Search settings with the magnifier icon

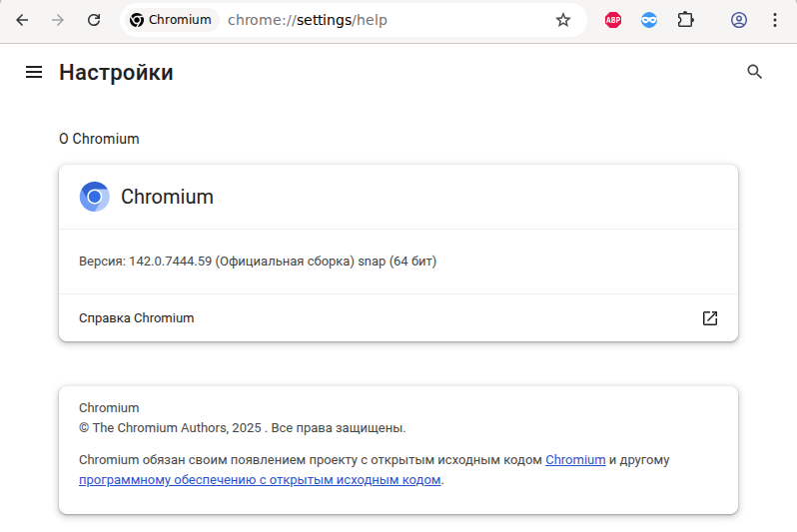(x=755, y=72)
